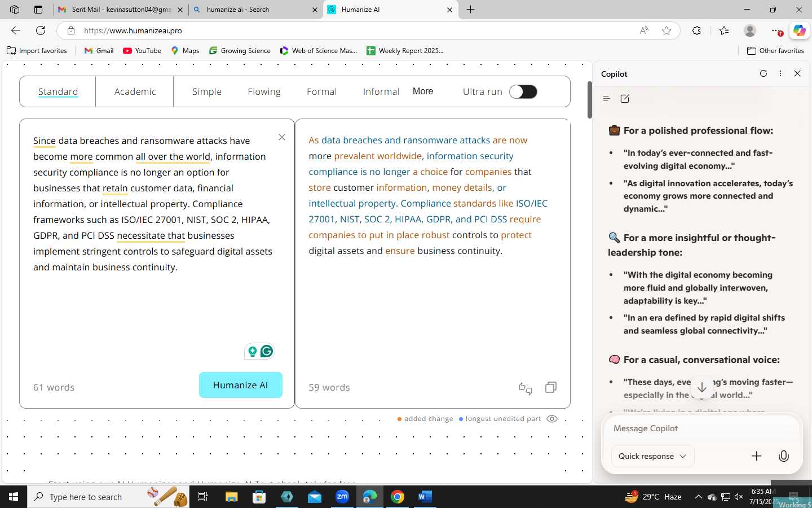Click the page vertical scrollbar thumb

pyautogui.click(x=590, y=100)
